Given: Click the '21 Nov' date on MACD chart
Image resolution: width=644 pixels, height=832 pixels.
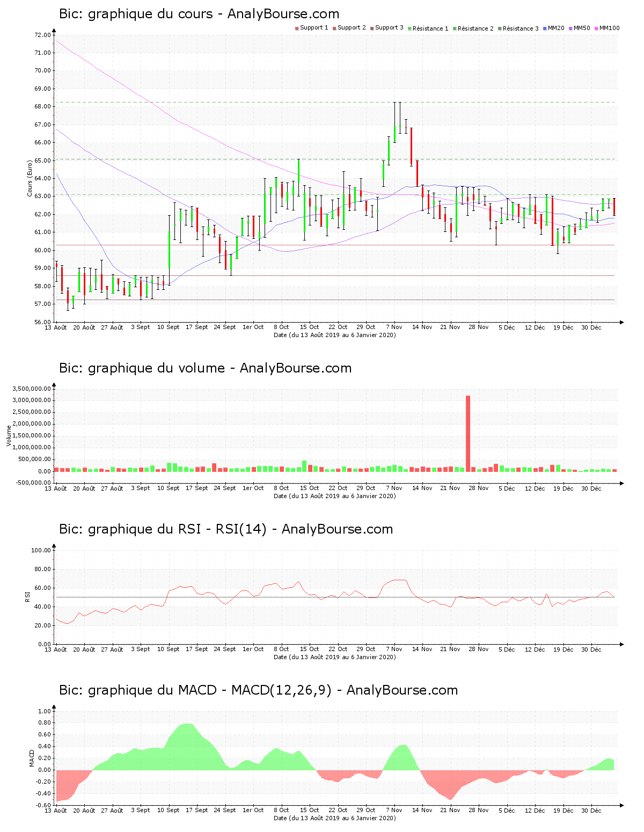Looking at the screenshot, I should [450, 810].
